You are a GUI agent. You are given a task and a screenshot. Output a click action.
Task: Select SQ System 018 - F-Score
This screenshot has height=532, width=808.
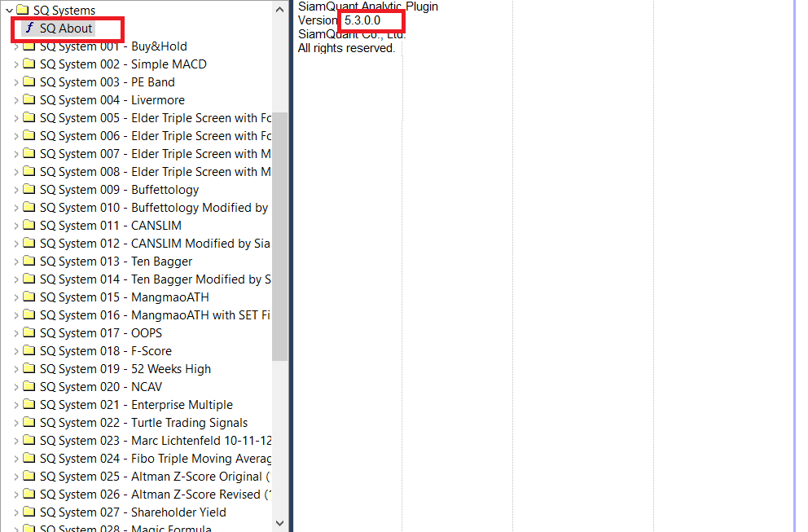pos(105,351)
